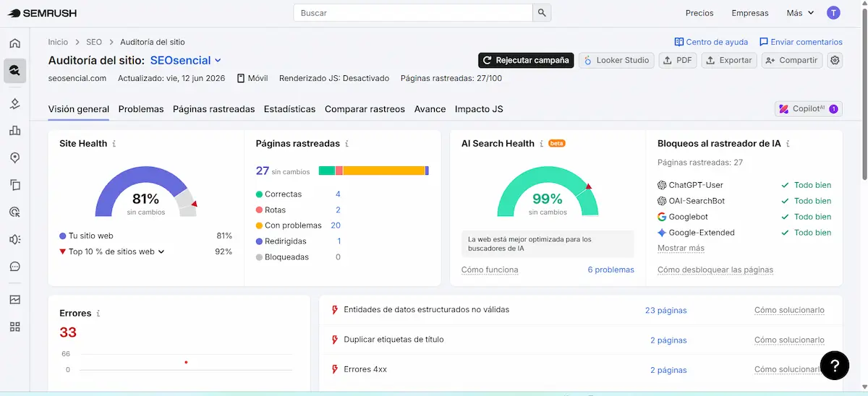868x396 pixels.
Task: Click the bar chart icon in the sidebar
Action: (x=14, y=131)
